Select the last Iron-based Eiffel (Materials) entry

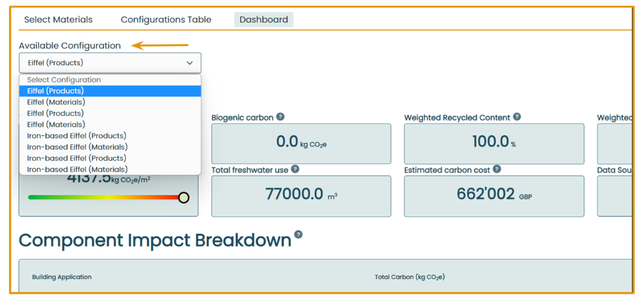[77, 169]
